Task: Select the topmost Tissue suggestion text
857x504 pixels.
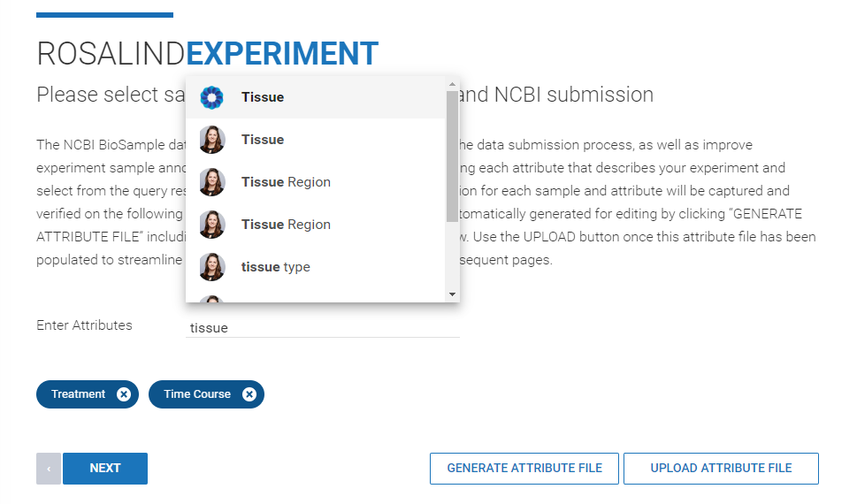Action: (263, 97)
